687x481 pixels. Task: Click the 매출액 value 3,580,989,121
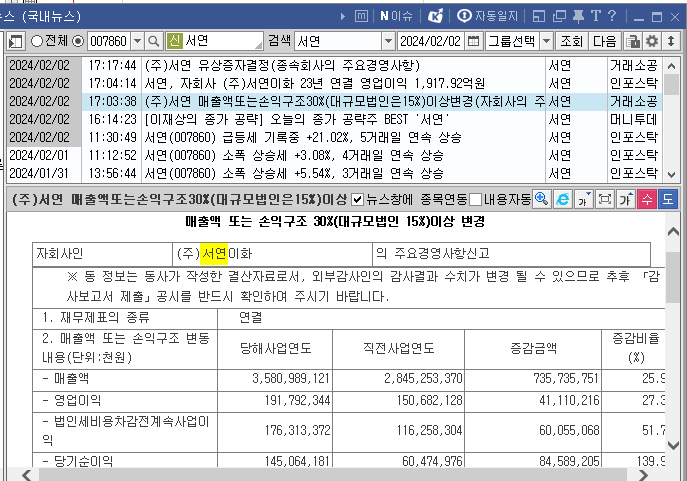(x=290, y=378)
